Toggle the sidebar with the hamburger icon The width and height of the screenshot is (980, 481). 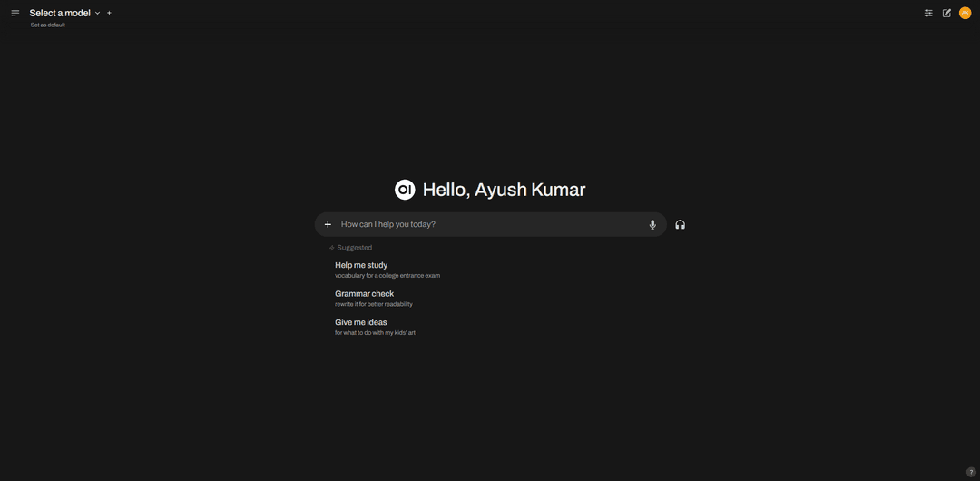[x=15, y=13]
